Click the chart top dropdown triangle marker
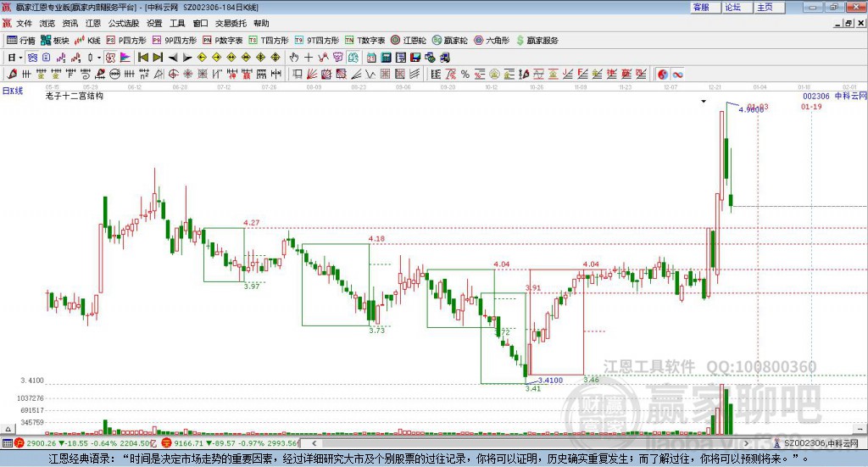Image resolution: width=868 pixels, height=467 pixels. pos(704,101)
